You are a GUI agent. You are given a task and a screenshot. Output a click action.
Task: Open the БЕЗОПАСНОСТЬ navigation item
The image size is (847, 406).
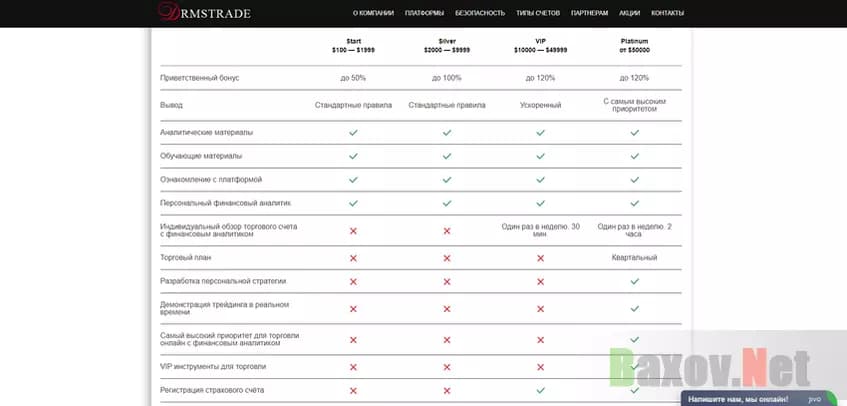[x=480, y=13]
